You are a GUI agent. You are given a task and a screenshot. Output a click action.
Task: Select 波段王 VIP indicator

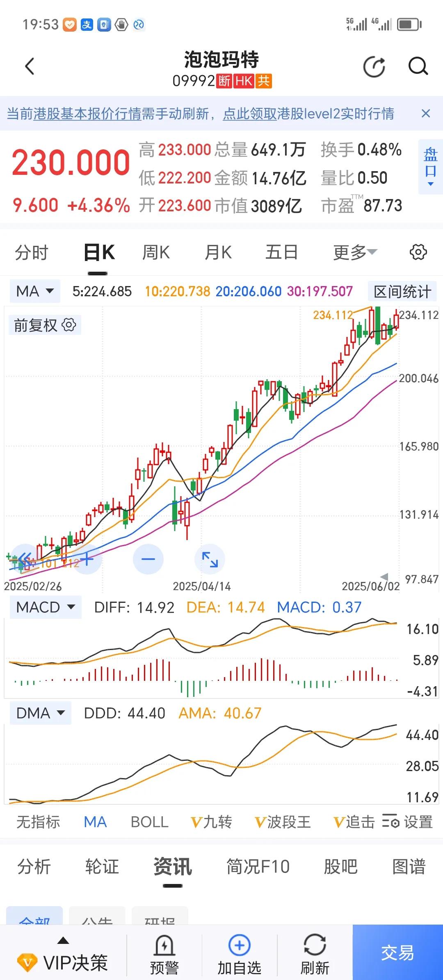(x=283, y=822)
